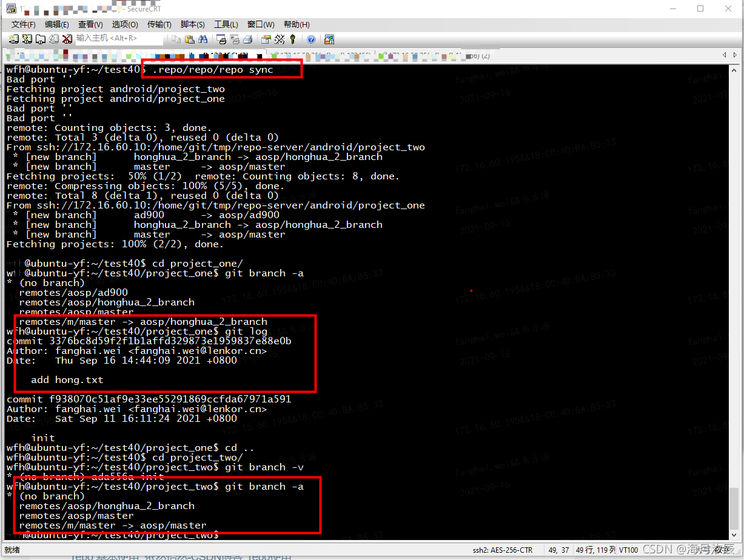Open Global Options tools icon
This screenshot has height=560, width=744.
(x=279, y=39)
